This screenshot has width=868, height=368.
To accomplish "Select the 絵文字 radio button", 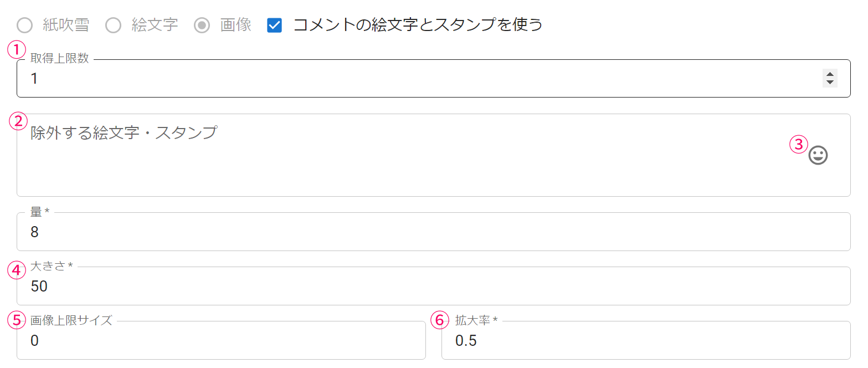I will (114, 25).
